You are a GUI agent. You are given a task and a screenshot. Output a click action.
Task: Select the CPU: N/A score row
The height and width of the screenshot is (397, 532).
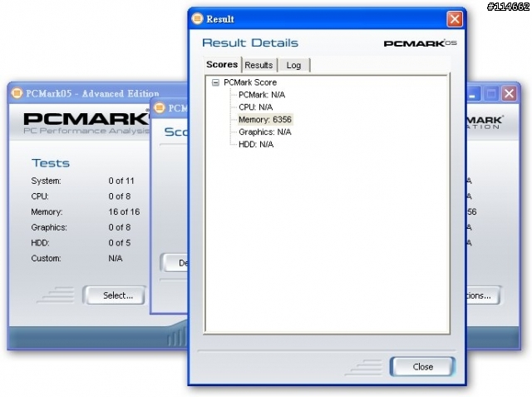(255, 107)
